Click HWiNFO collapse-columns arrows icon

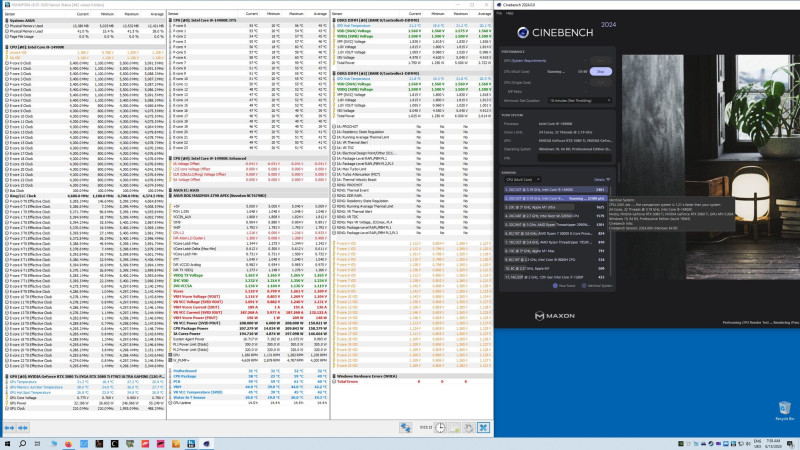coord(22,428)
